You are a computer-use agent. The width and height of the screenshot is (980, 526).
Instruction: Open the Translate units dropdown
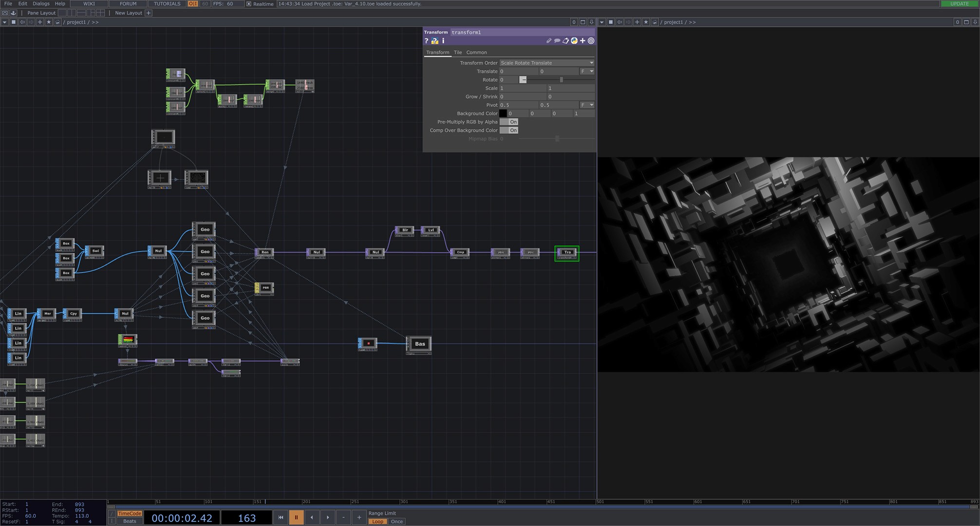click(x=587, y=72)
